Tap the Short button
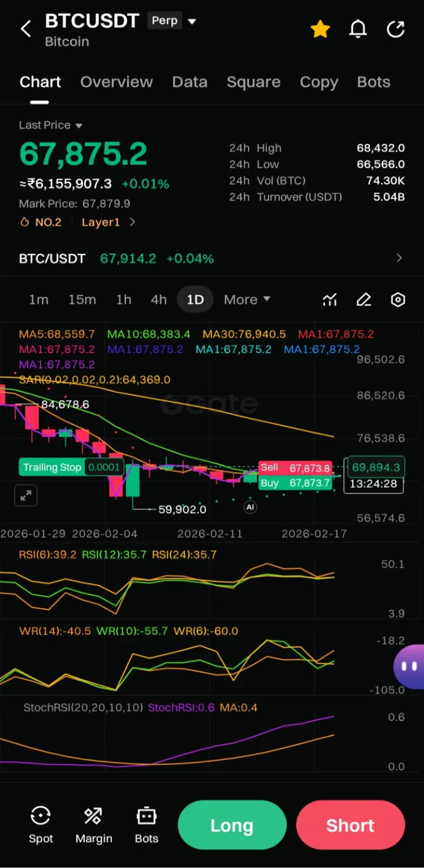The image size is (424, 868). click(351, 825)
